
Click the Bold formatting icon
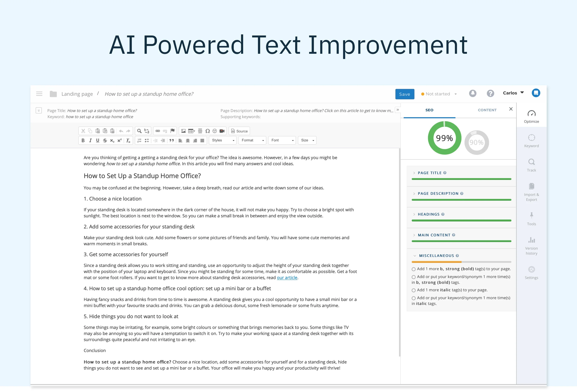(83, 140)
